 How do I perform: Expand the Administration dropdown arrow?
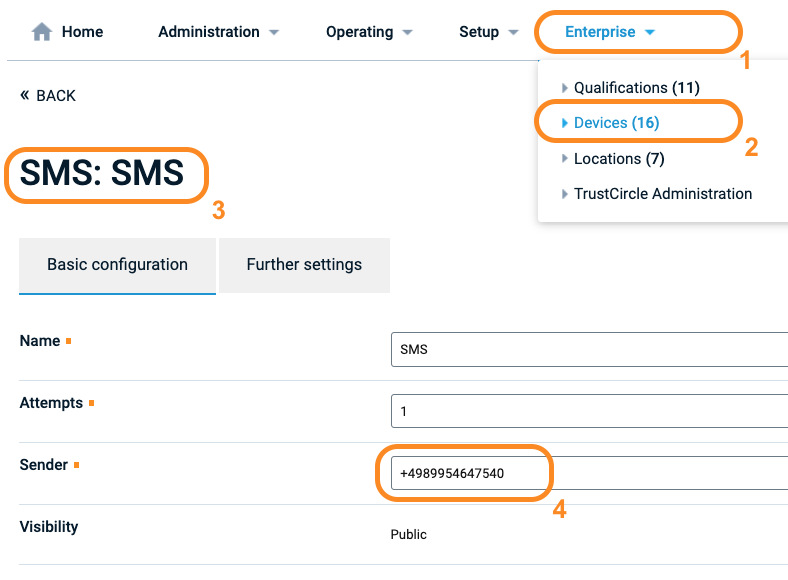274,32
